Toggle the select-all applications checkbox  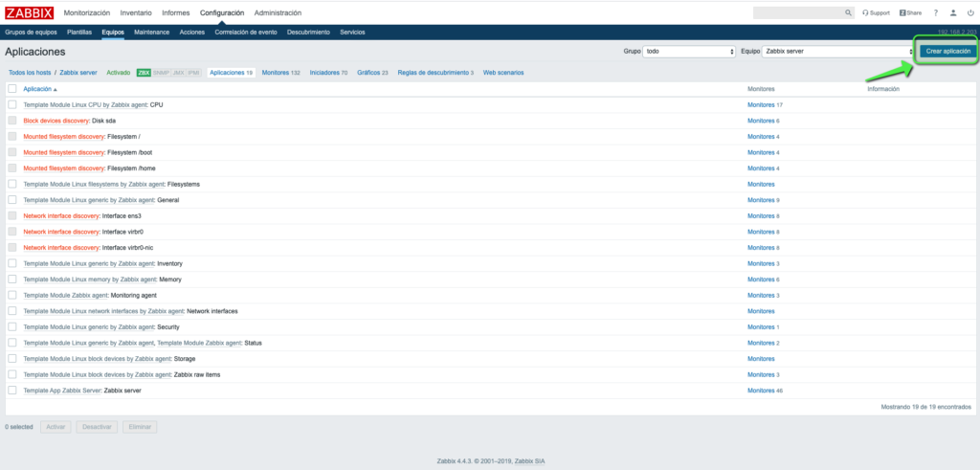pos(12,89)
